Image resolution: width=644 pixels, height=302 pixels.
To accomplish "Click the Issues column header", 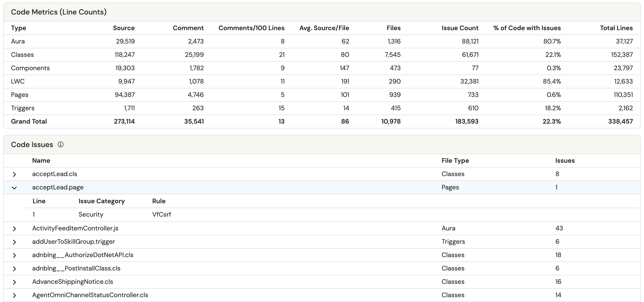I will click(565, 161).
